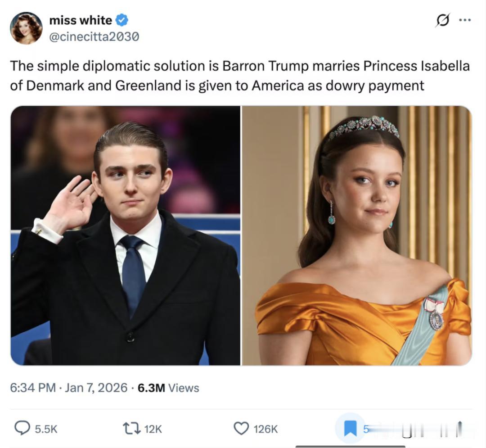The height and width of the screenshot is (448, 486).
Task: Toggle the blue bookmark icon
Action: 350,429
